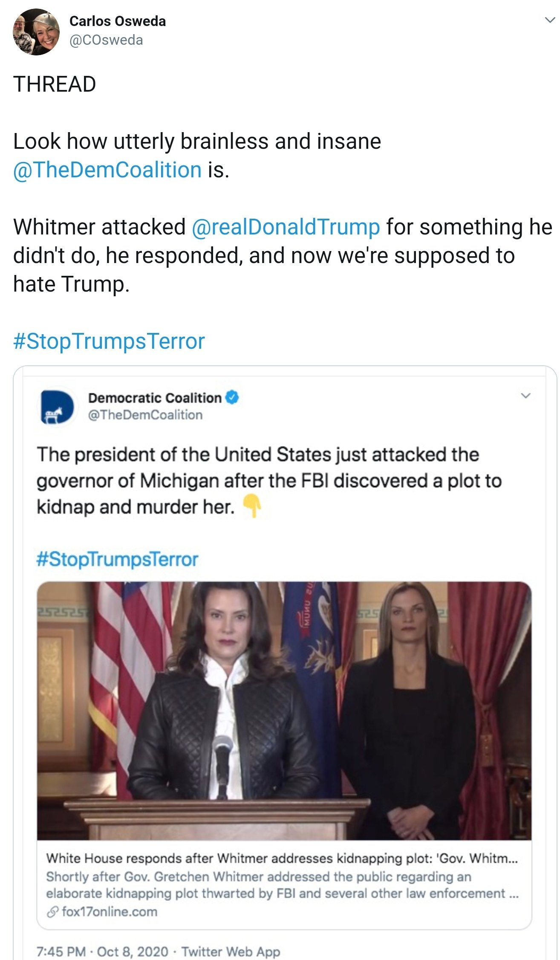The height and width of the screenshot is (960, 560).
Task: Expand quoted tweet options chevron
Action: tap(526, 396)
